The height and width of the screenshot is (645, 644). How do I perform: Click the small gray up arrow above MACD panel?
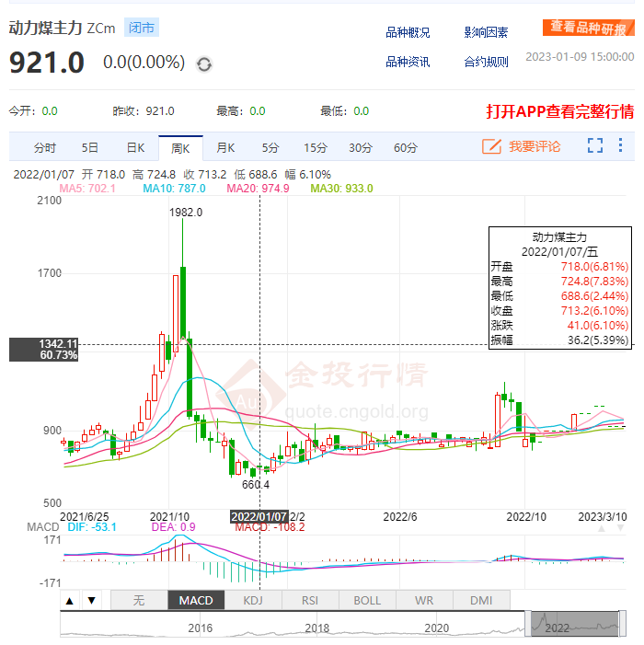coord(602,528)
